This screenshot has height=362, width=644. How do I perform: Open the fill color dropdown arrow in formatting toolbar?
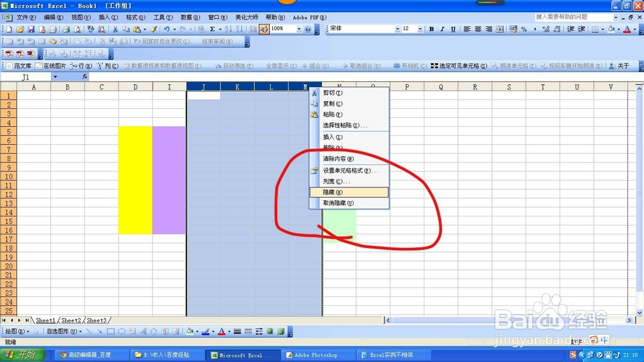click(618, 29)
